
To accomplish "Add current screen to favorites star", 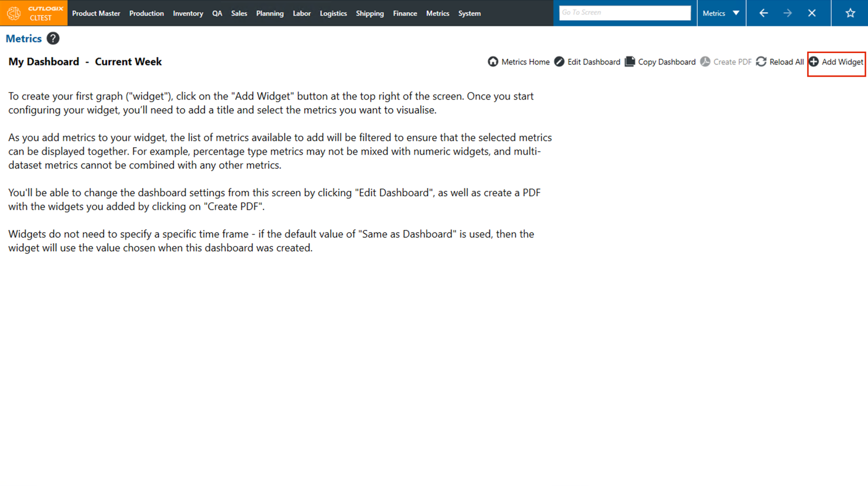I will pos(850,13).
